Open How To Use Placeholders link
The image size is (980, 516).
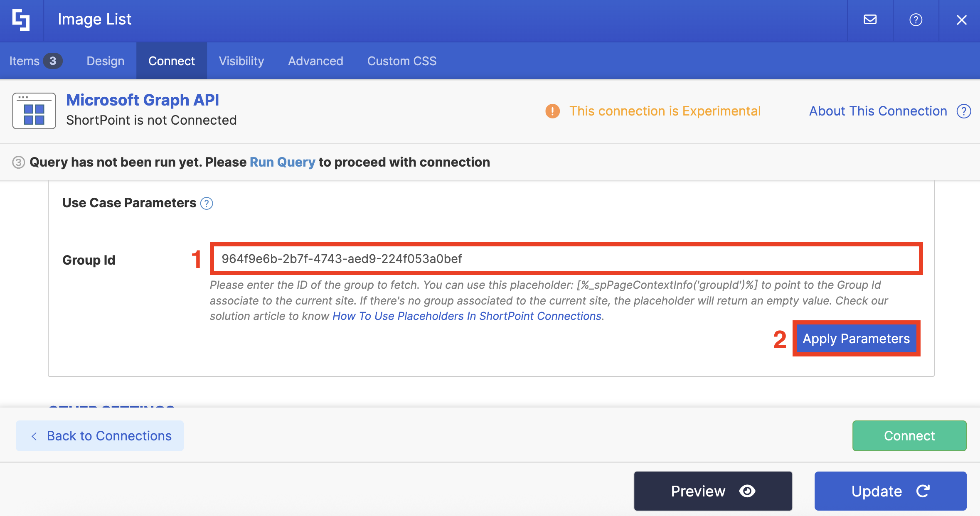click(x=467, y=316)
